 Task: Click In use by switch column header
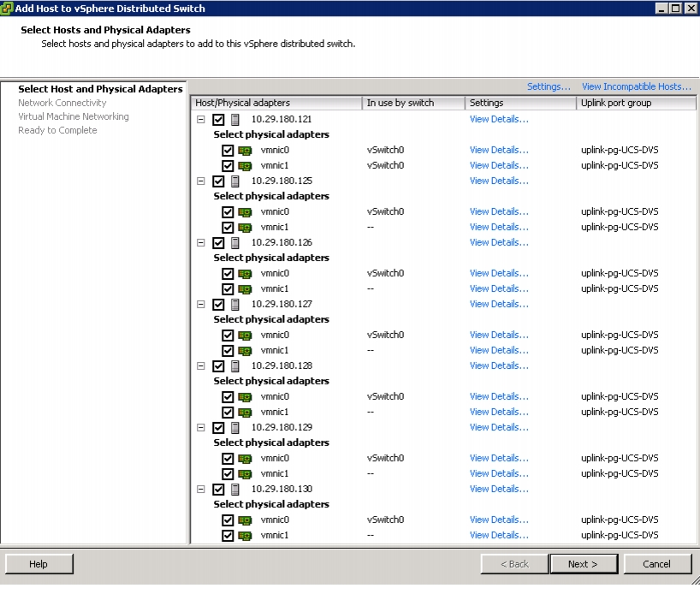pyautogui.click(x=413, y=103)
